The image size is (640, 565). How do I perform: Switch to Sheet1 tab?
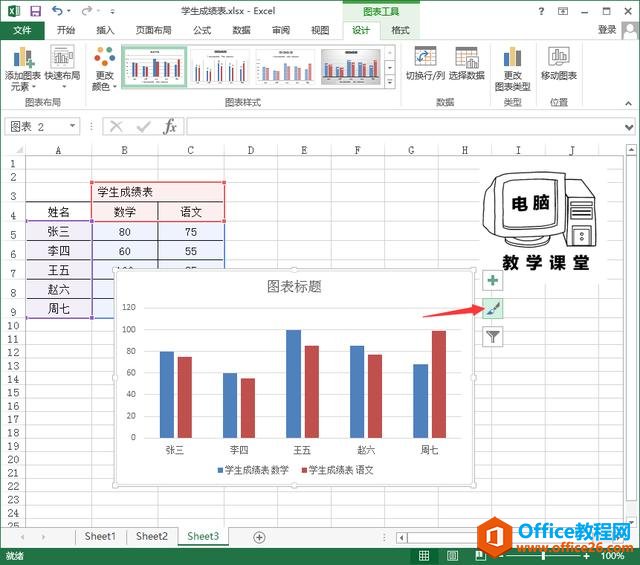pyautogui.click(x=100, y=536)
